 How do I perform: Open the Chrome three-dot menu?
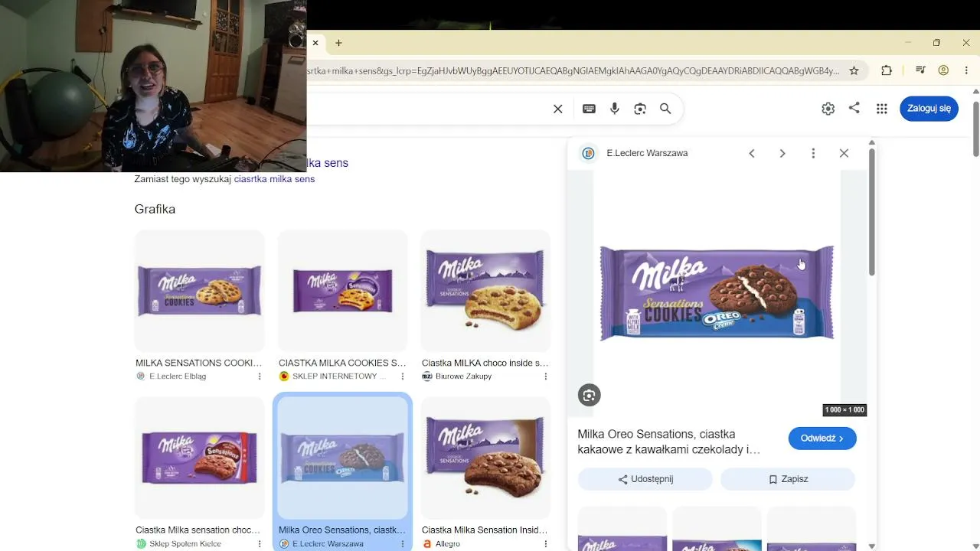coord(966,70)
